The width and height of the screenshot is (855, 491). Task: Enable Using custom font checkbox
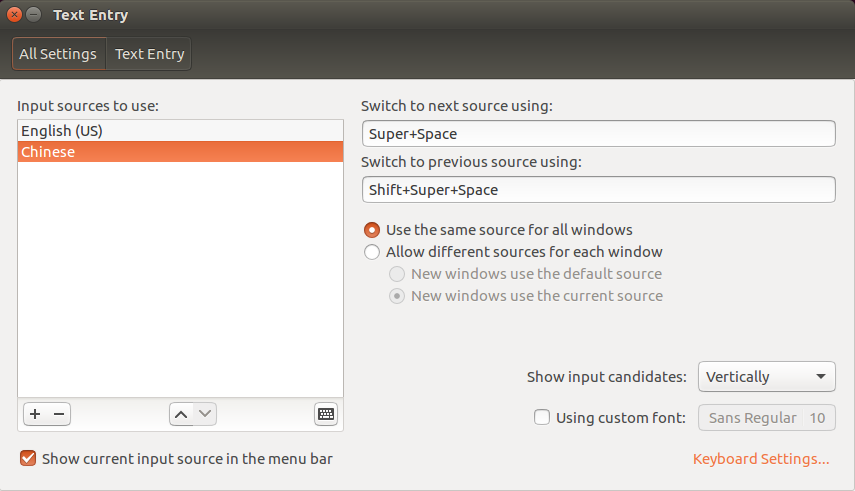click(x=542, y=418)
